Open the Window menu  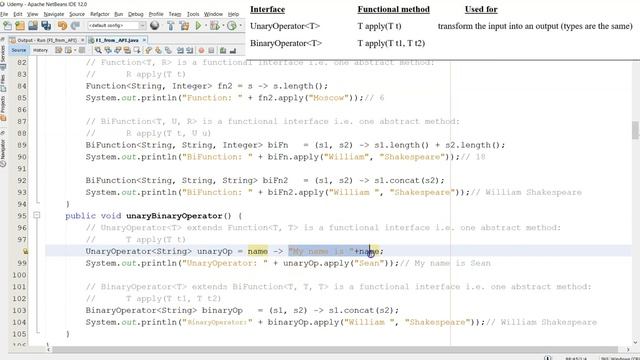213,14
